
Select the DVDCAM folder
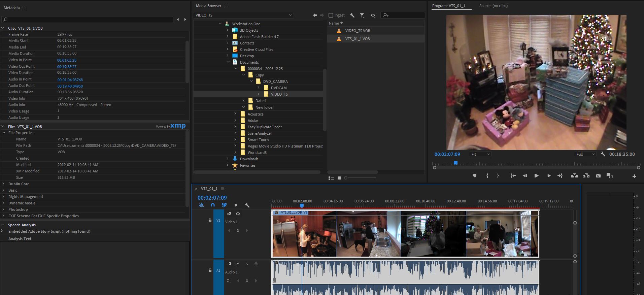tap(278, 88)
